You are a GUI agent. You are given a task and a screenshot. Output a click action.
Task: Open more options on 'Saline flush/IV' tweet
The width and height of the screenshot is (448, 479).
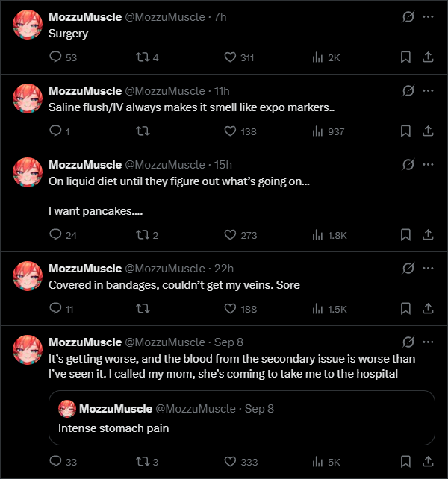pos(428,91)
